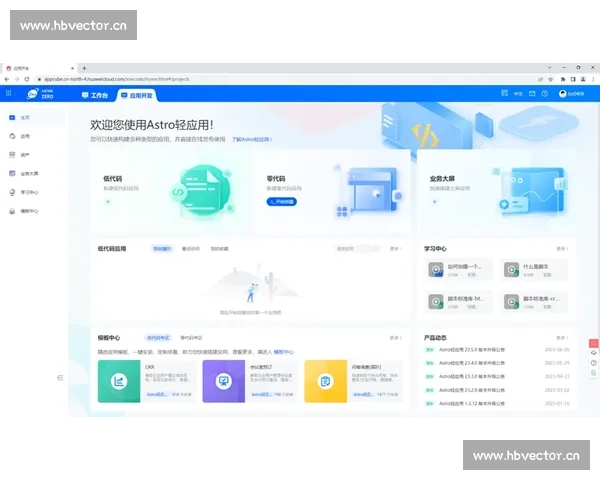Select the 应用开发 tab
Image resolution: width=600 pixels, height=480 pixels.
pos(137,95)
